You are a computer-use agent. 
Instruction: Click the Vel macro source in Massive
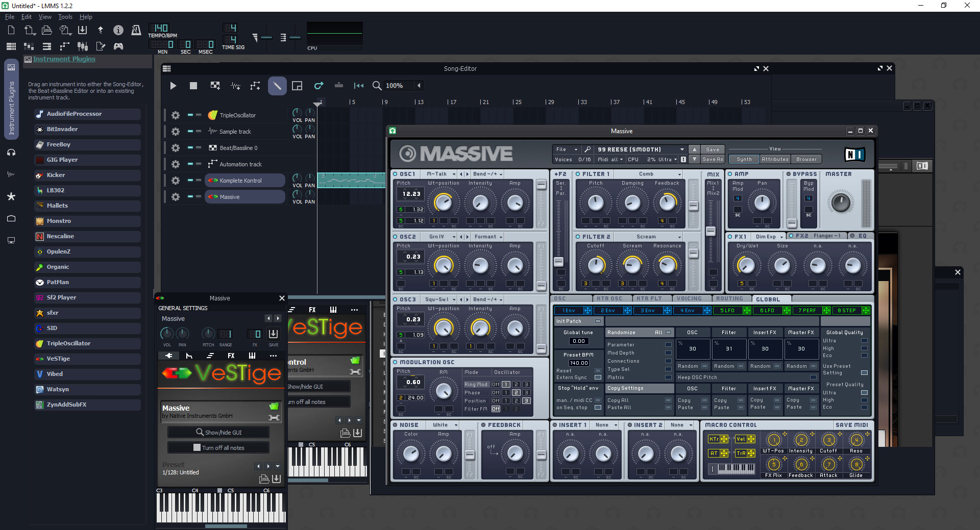pos(745,439)
